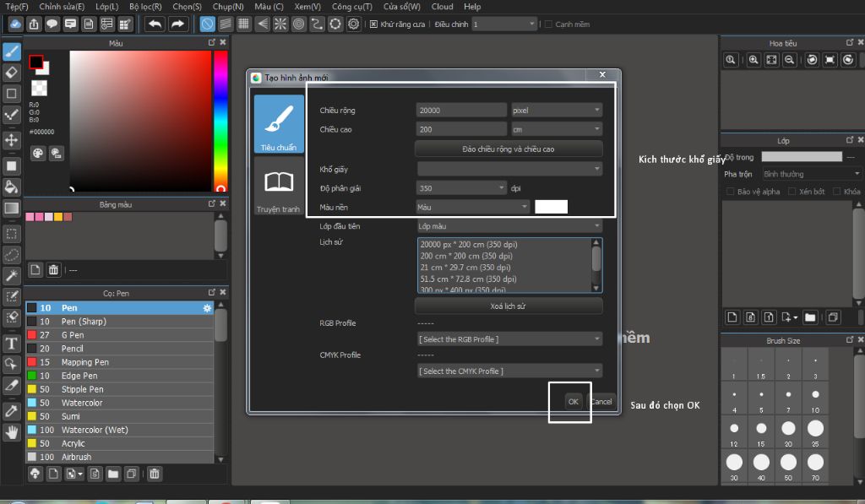Toggle Khử răng cưa anti-aliasing checkbox
This screenshot has width=865, height=504.
373,24
